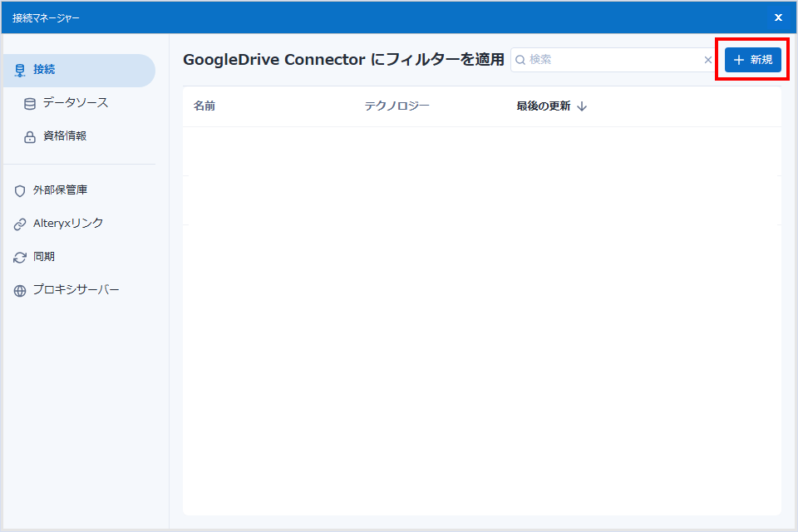This screenshot has height=532, width=798.
Task: Click the 接続 connection icon in sidebar
Action: coord(20,71)
